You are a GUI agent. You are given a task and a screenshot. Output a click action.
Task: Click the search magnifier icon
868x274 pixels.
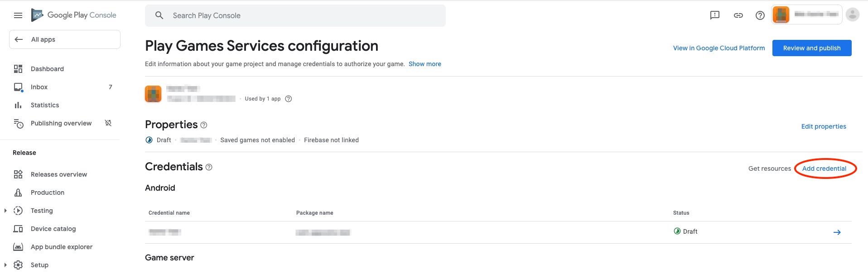[159, 15]
